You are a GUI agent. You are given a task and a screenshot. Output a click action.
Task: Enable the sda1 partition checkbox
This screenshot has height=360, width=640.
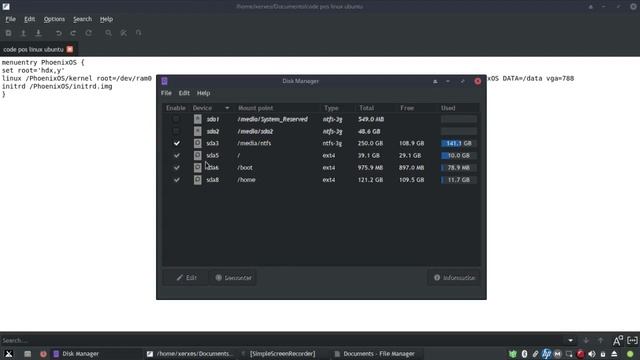[x=176, y=119]
